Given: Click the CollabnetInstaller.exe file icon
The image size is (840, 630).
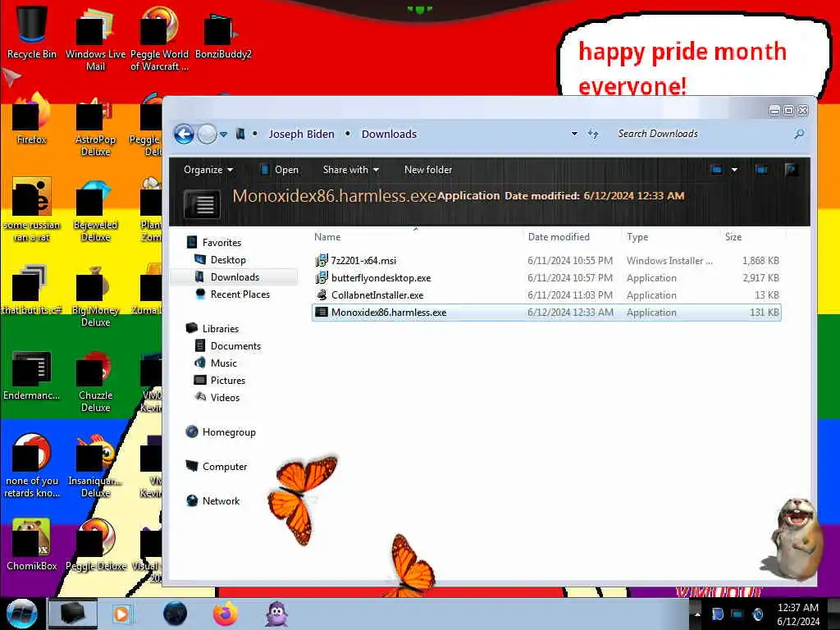Looking at the screenshot, I should 322,294.
